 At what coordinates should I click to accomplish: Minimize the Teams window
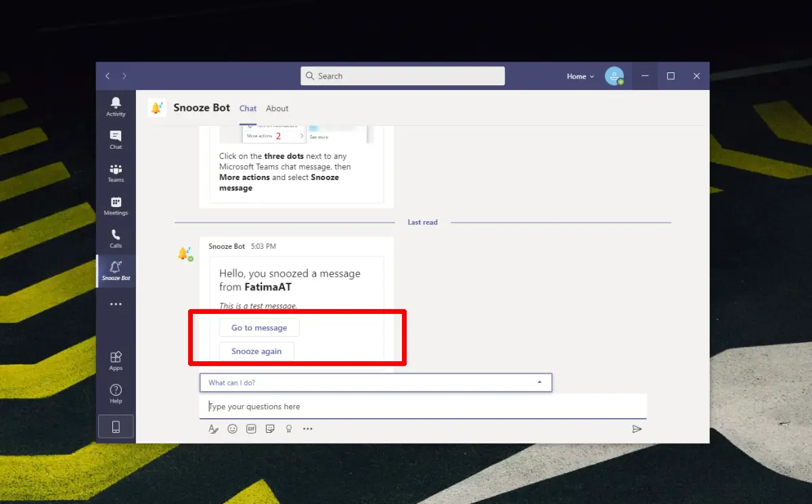pyautogui.click(x=645, y=76)
